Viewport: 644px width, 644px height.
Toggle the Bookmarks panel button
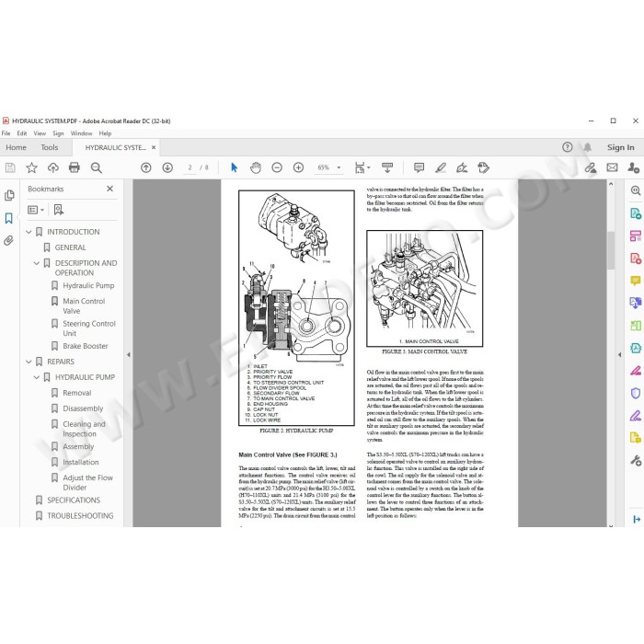click(x=8, y=218)
